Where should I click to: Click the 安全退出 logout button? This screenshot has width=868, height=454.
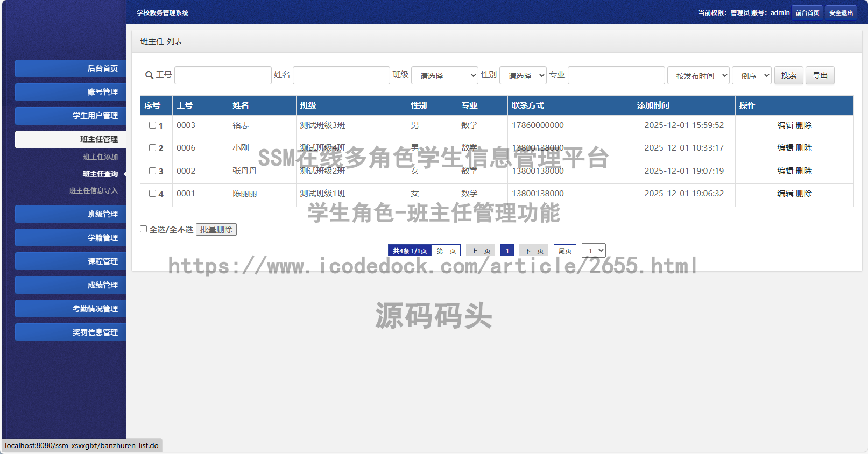coord(841,13)
